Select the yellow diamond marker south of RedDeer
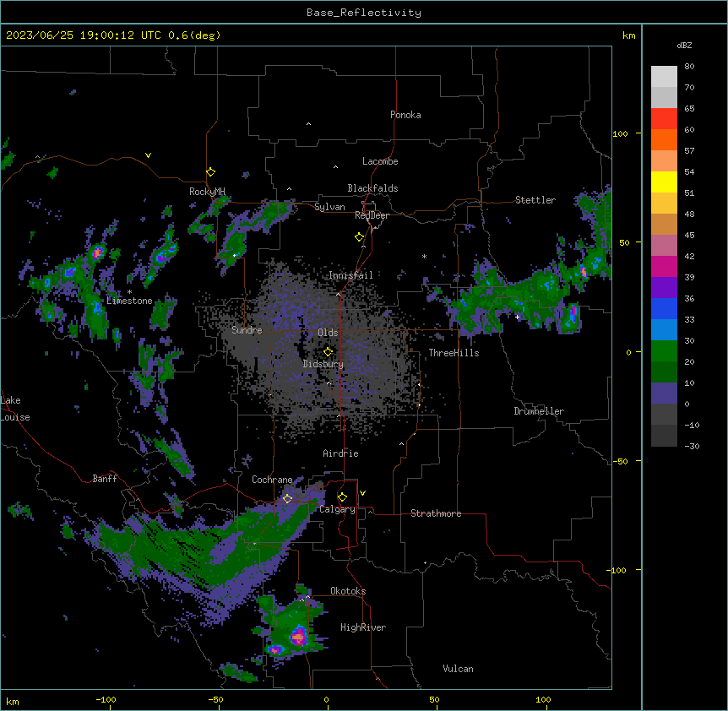 click(360, 237)
